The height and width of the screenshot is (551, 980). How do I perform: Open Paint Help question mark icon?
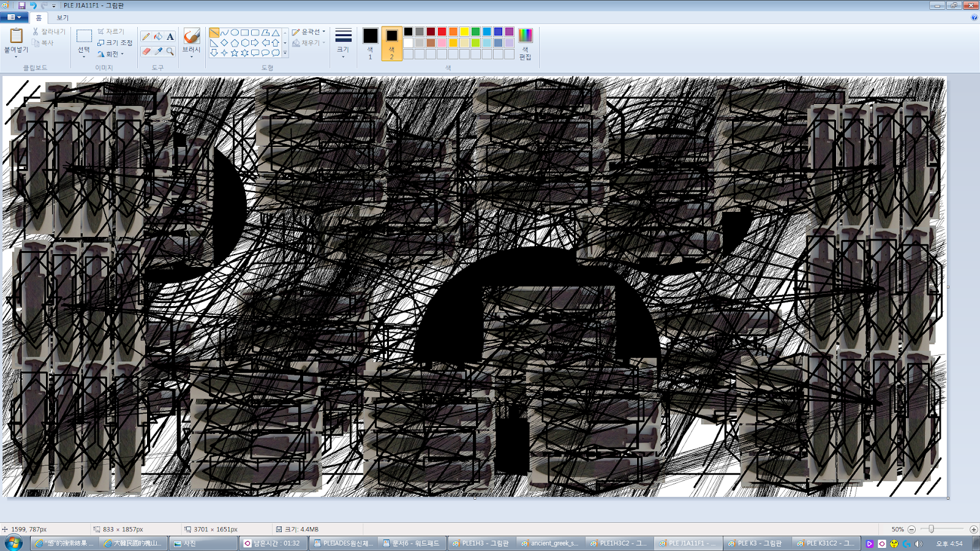974,17
